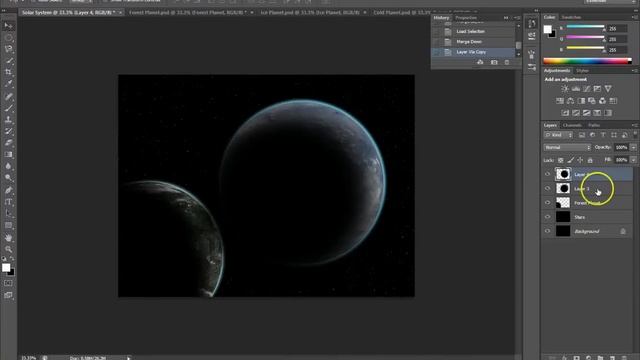640x360 pixels.
Task: Select the Path Selection tool
Action: point(8,213)
